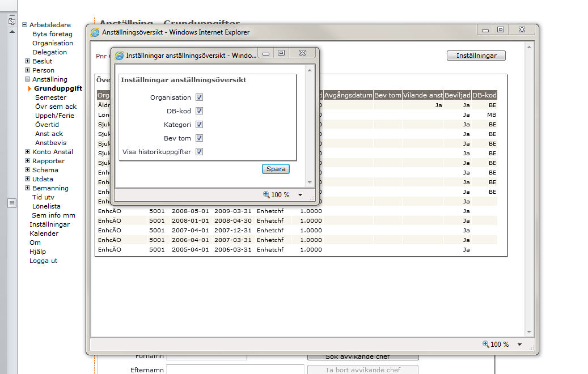588x374 pixels.
Task: Click MB value in DB-kod column
Action: [x=491, y=114]
